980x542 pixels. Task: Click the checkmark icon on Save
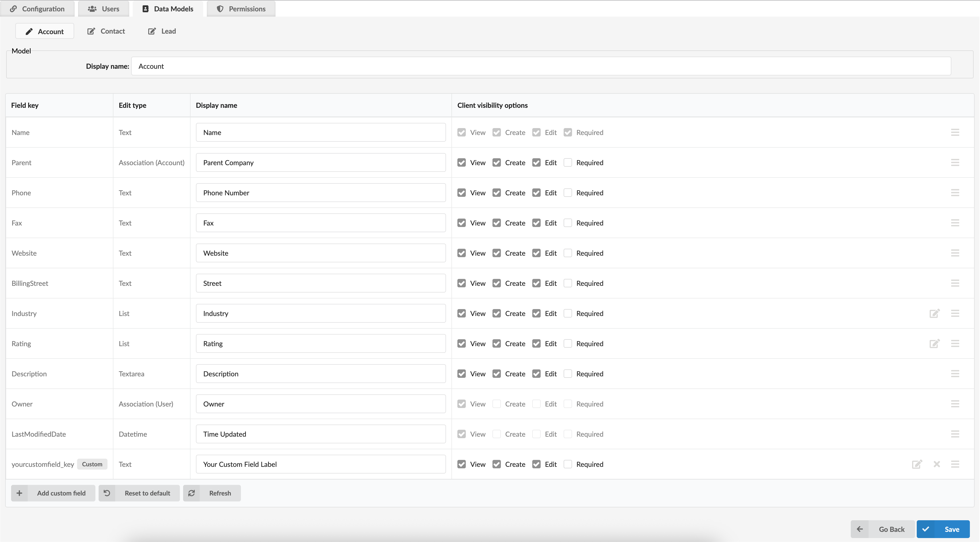point(926,529)
